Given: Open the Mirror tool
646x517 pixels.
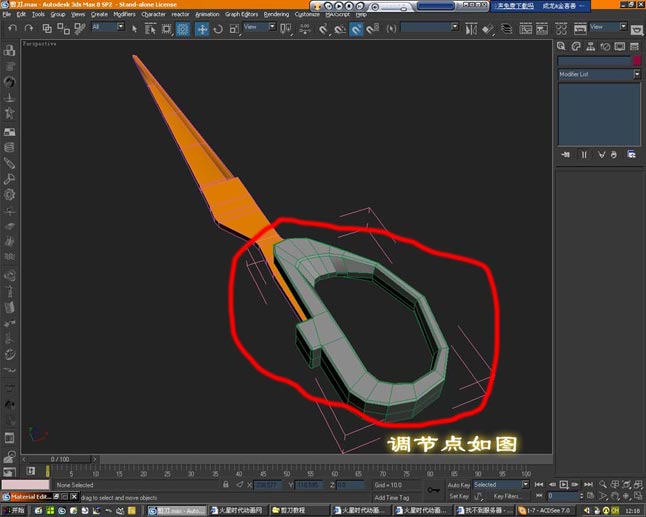Looking at the screenshot, I should pos(471,29).
